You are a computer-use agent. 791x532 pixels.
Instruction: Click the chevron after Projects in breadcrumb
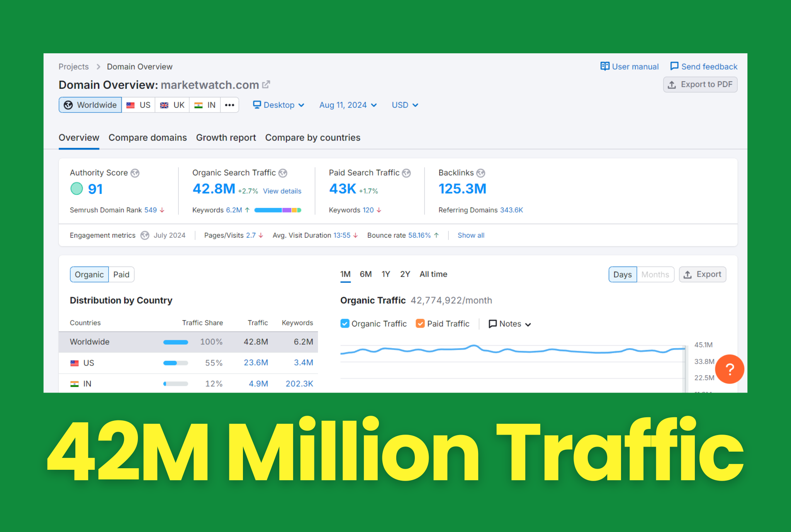point(98,67)
